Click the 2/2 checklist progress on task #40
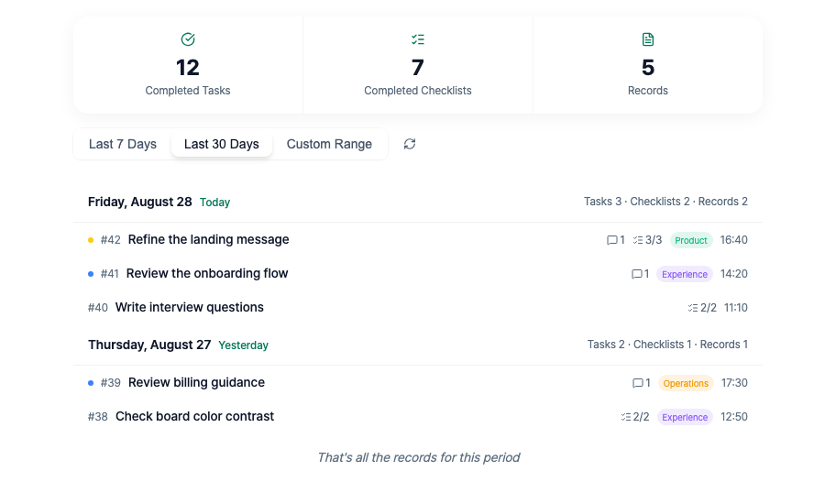The image size is (836, 504). [709, 308]
